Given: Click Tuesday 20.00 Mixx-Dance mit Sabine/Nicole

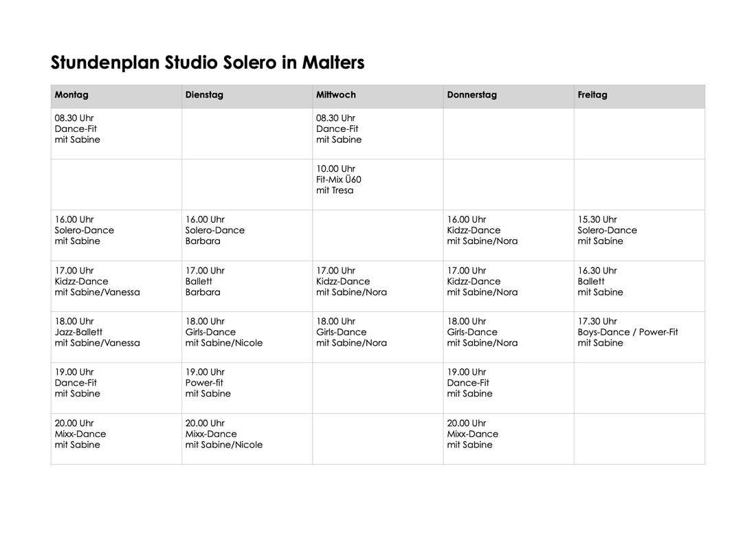Looking at the screenshot, I should coord(247,438).
